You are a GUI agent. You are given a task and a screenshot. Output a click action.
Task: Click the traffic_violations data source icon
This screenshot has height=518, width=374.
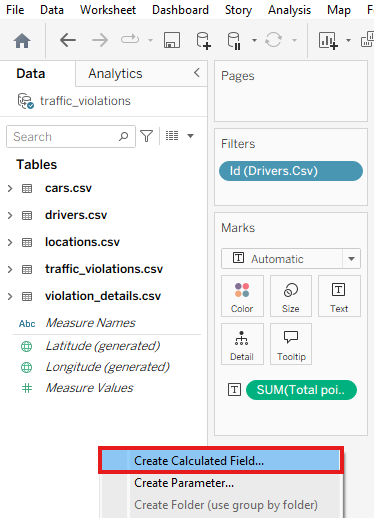pyautogui.click(x=25, y=101)
